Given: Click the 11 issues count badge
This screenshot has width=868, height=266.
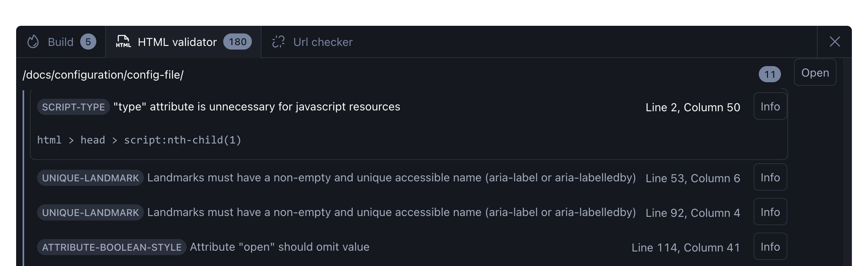Looking at the screenshot, I should click(769, 75).
